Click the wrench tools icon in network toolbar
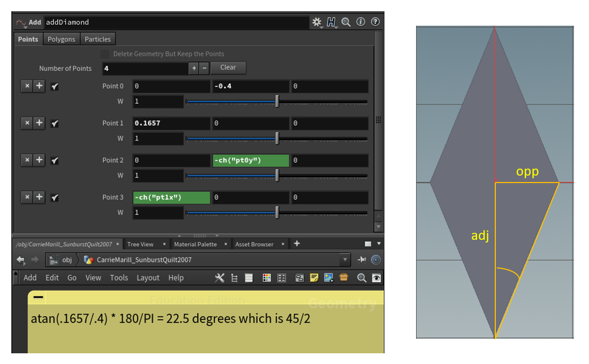The width and height of the screenshot is (589, 364). (x=220, y=277)
